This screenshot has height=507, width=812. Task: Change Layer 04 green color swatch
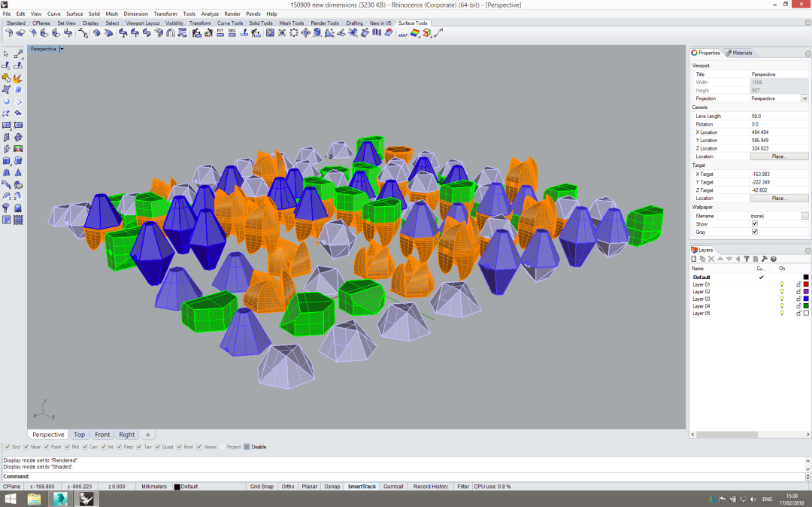click(x=806, y=306)
